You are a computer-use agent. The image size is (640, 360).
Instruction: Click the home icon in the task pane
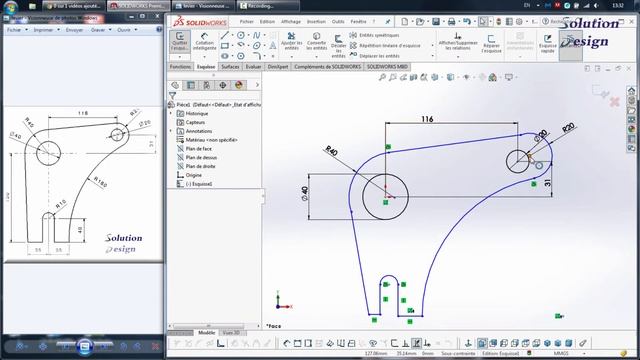click(x=631, y=90)
